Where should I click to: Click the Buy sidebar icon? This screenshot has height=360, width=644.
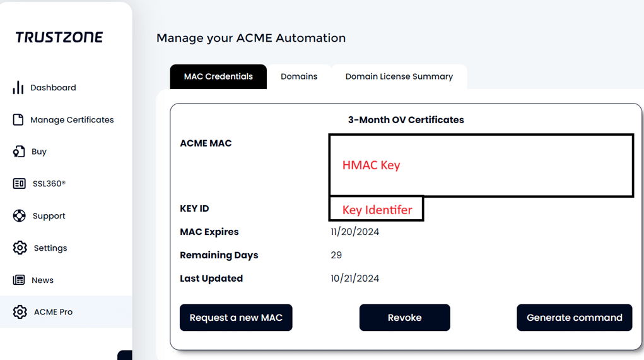click(x=18, y=152)
